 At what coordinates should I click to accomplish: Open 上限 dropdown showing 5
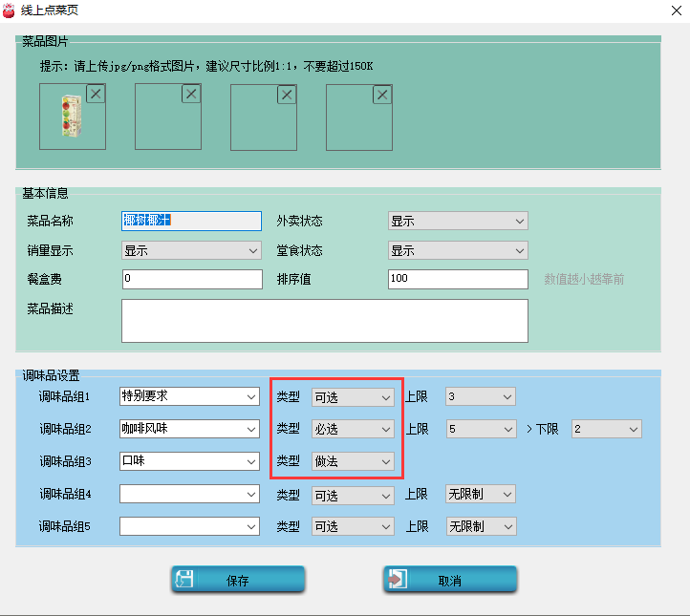click(482, 429)
